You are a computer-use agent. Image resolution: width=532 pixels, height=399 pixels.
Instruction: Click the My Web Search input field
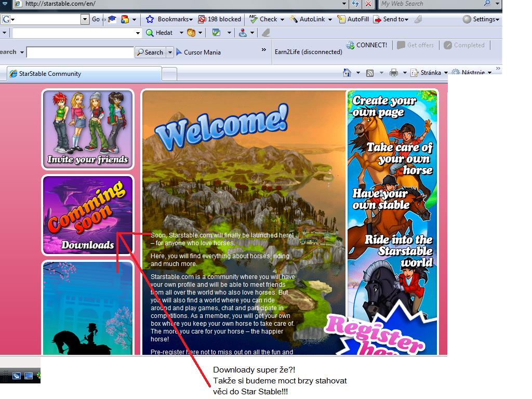[430, 4]
